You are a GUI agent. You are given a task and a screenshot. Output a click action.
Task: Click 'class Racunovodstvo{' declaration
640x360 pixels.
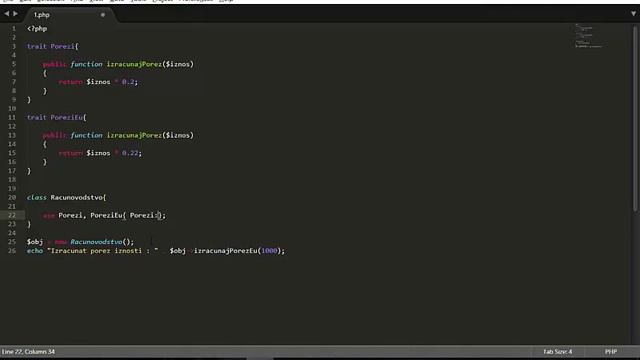click(x=67, y=198)
